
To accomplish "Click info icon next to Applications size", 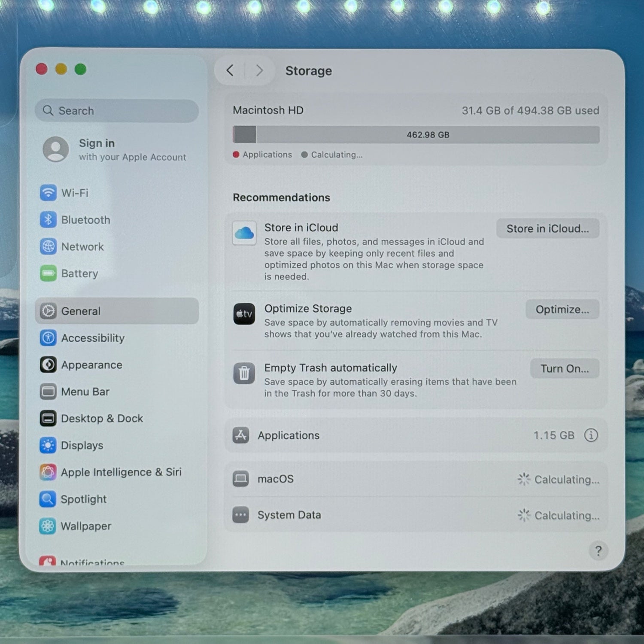I will 591,435.
